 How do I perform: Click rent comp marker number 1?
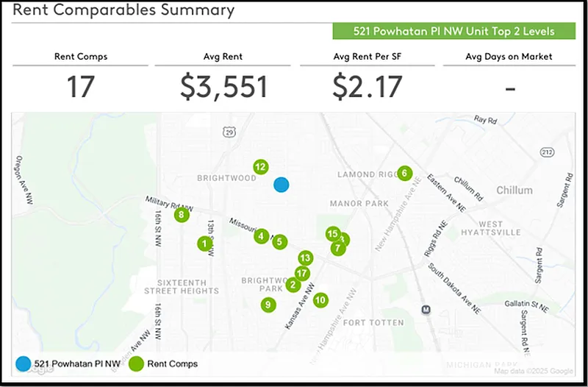tap(204, 243)
